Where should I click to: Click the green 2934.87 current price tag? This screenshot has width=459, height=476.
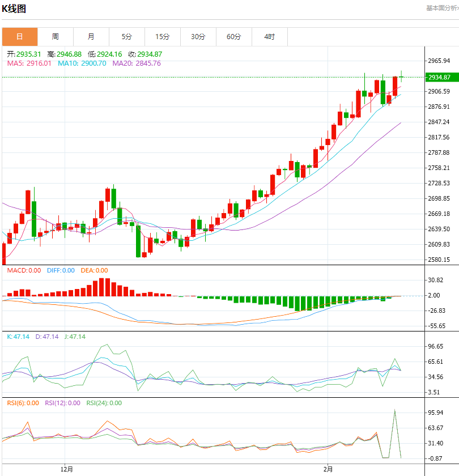439,77
